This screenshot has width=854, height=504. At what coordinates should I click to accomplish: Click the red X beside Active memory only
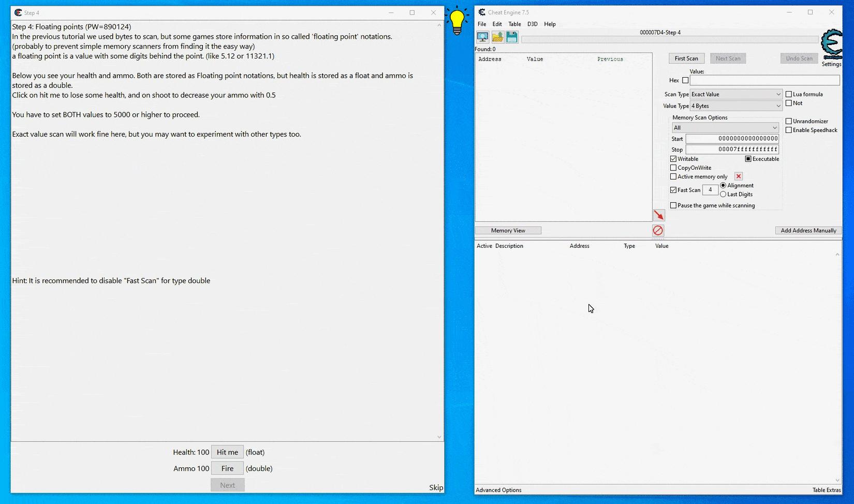pos(739,176)
